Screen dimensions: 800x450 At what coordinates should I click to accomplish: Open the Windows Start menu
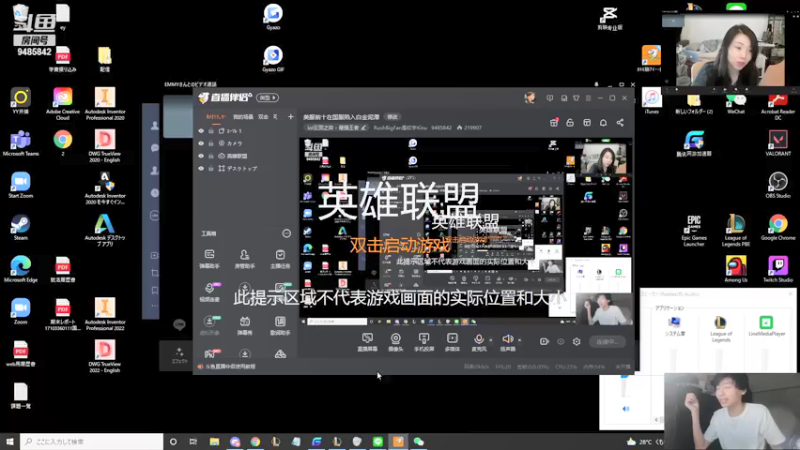tap(10, 441)
